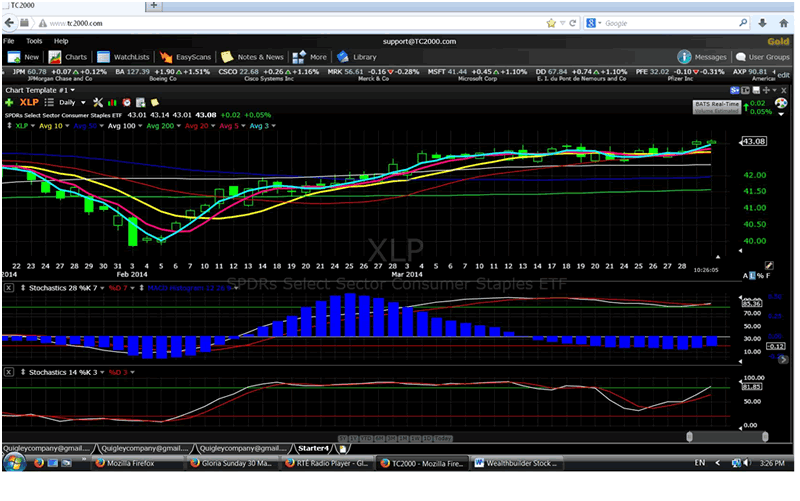Click the green plus add-indicator icon
The image size is (800, 501).
point(9,102)
